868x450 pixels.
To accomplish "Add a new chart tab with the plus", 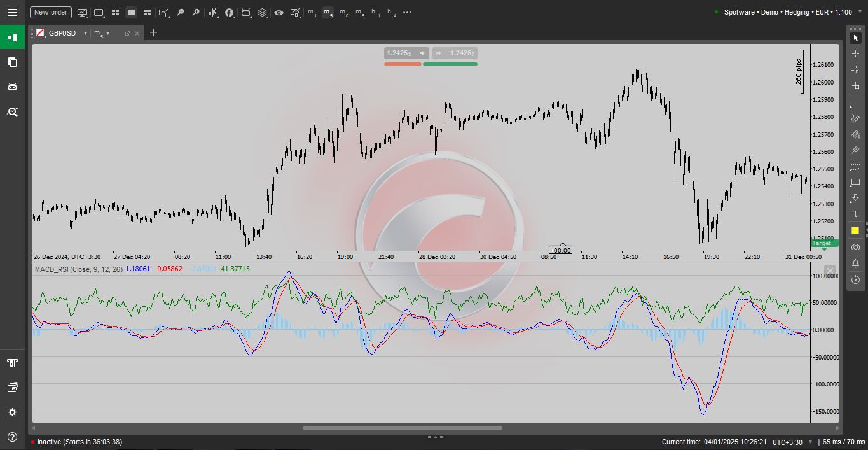I will (153, 32).
